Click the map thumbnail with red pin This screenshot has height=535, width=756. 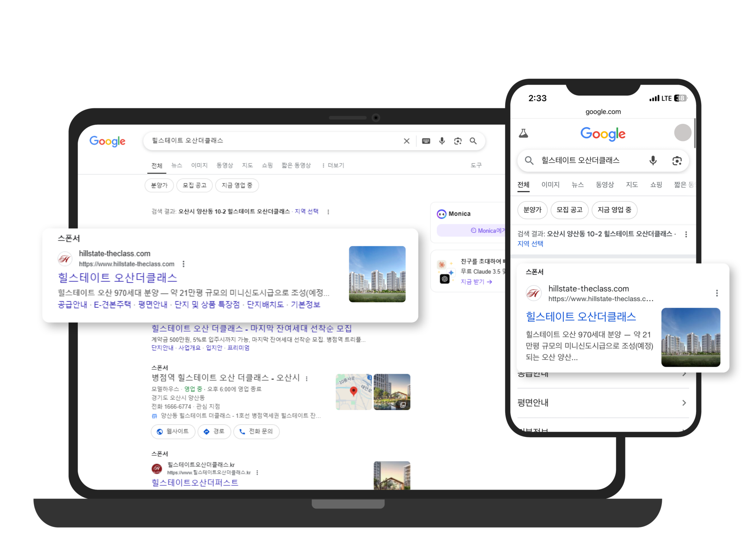point(354,392)
